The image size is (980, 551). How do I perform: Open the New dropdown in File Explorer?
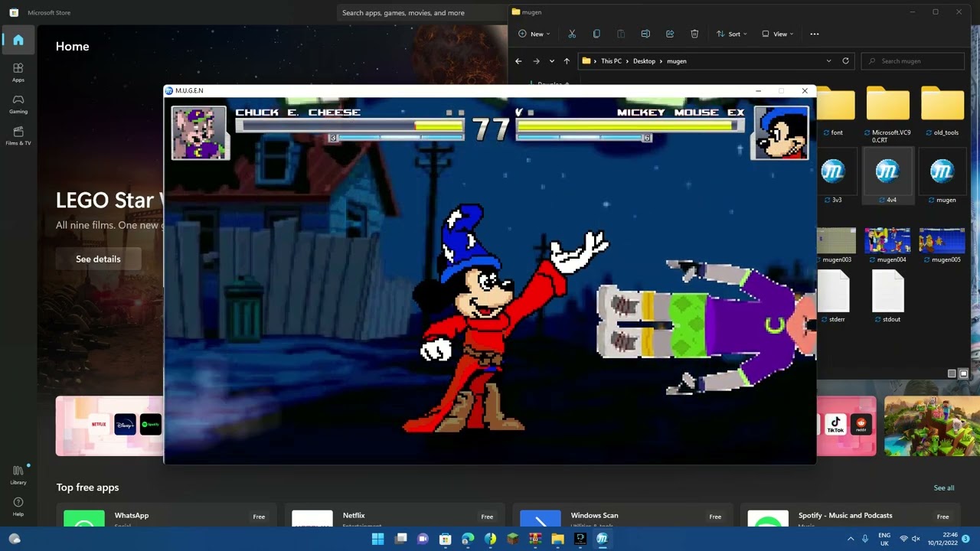click(x=534, y=34)
